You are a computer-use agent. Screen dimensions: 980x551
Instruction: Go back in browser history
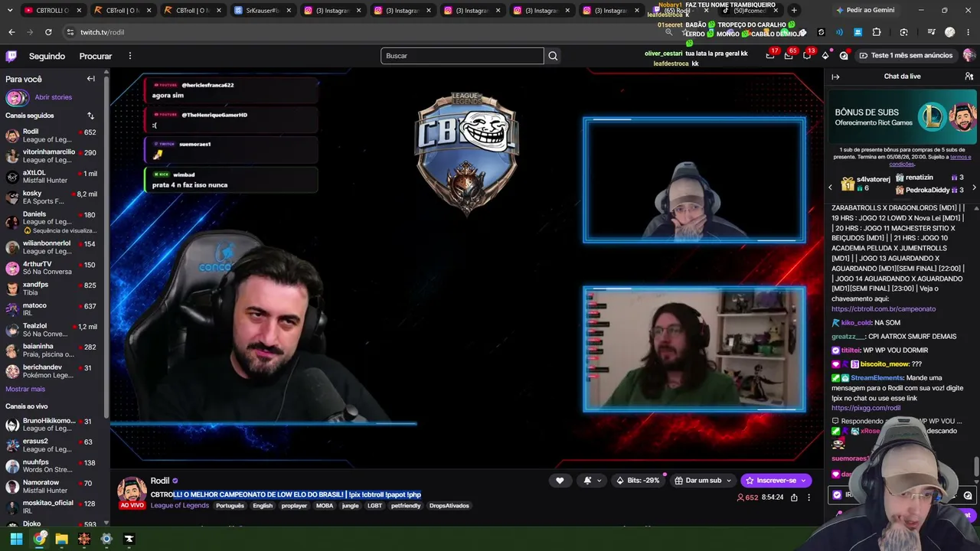11,32
